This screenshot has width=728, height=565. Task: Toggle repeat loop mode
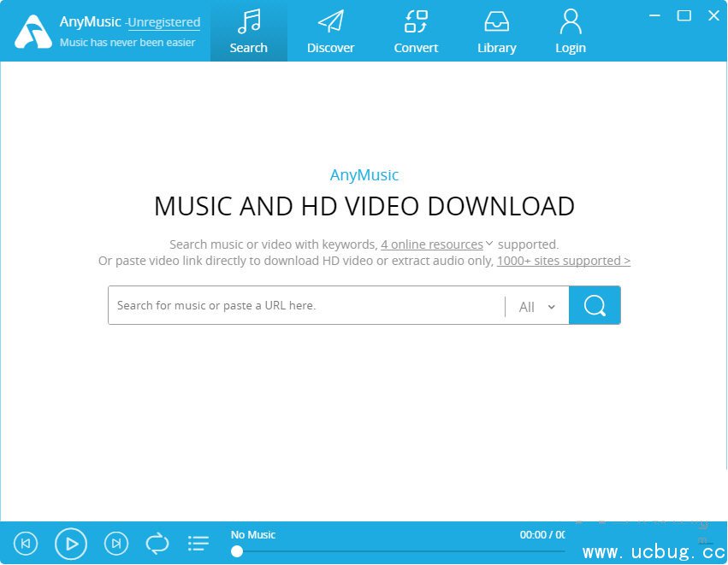[157, 543]
